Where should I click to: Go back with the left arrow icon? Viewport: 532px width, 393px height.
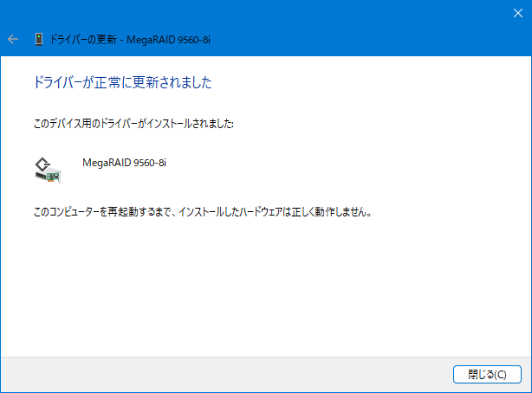pos(13,39)
